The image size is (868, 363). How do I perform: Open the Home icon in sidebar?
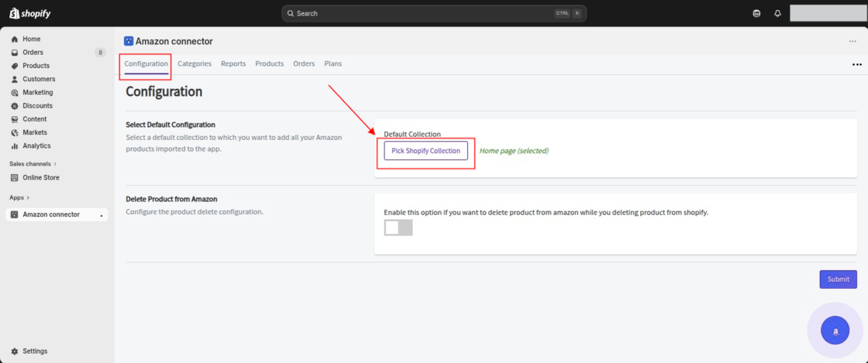coord(15,39)
